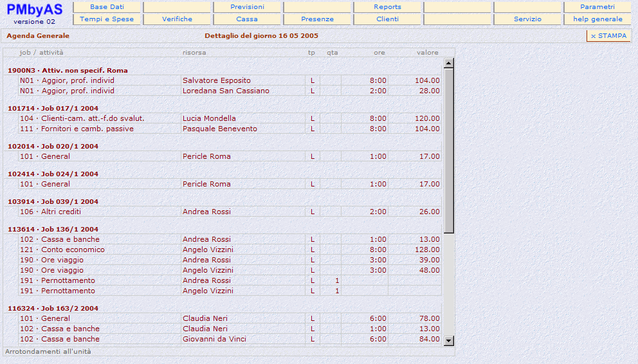Image resolution: width=638 pixels, height=364 pixels.
Task: Open the Previsioni menu
Action: click(x=247, y=7)
